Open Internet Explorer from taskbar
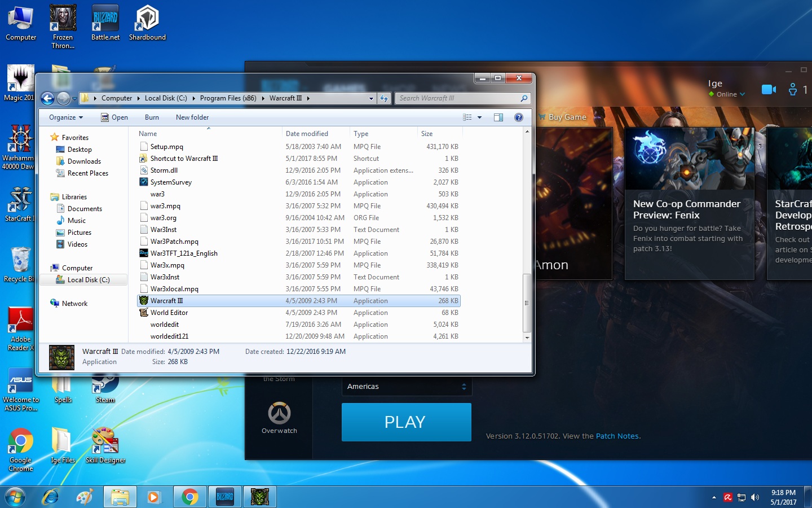This screenshot has width=812, height=508. (51, 497)
